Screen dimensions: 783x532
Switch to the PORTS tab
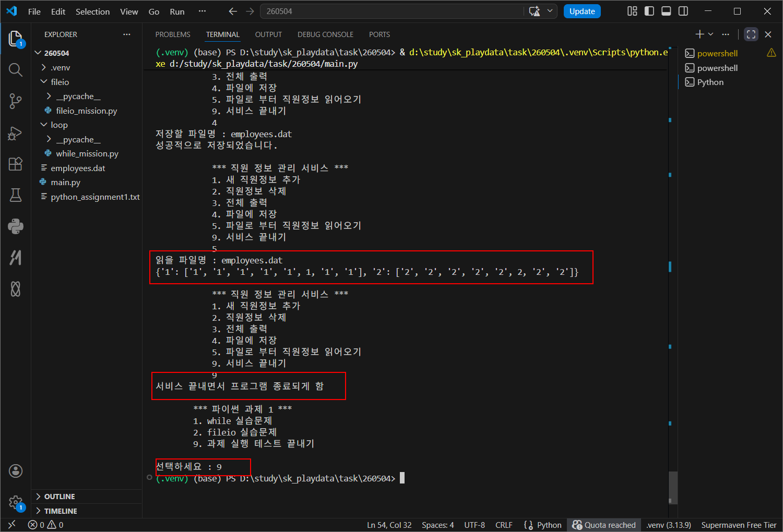coord(379,34)
